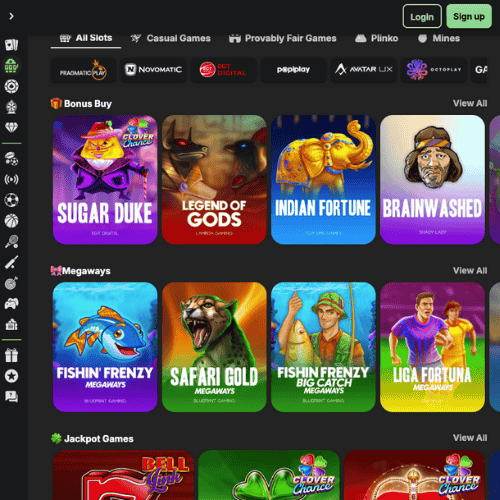Click the Login button
The width and height of the screenshot is (500, 500).
pyautogui.click(x=422, y=16)
